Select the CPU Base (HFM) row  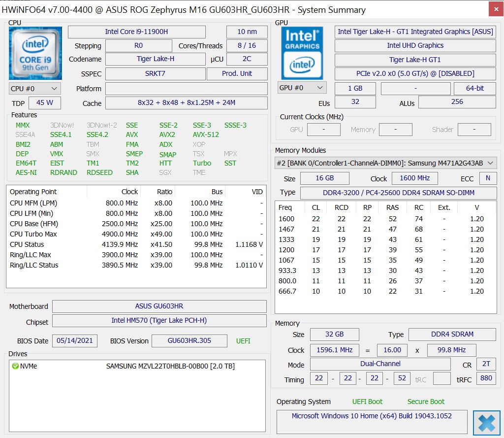click(136, 224)
